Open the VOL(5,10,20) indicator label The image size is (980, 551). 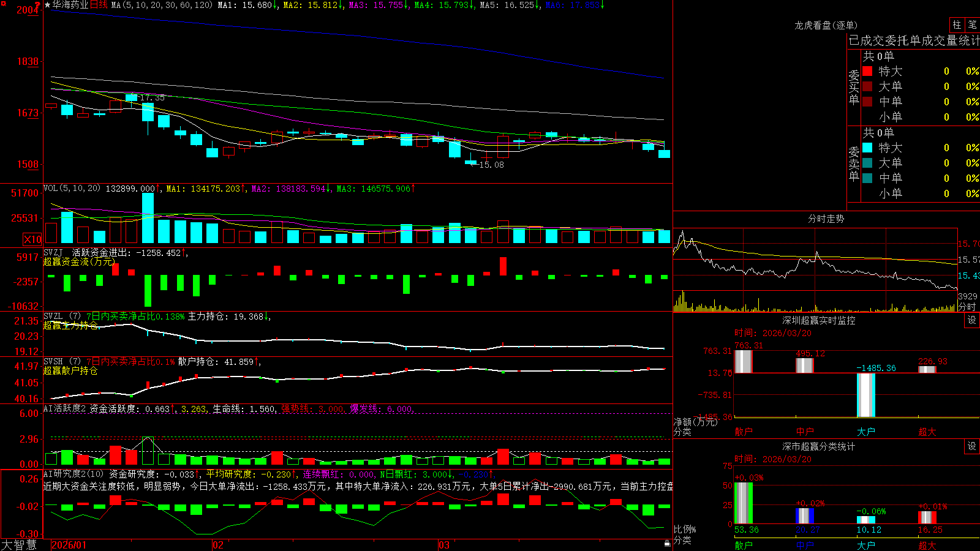pos(72,189)
